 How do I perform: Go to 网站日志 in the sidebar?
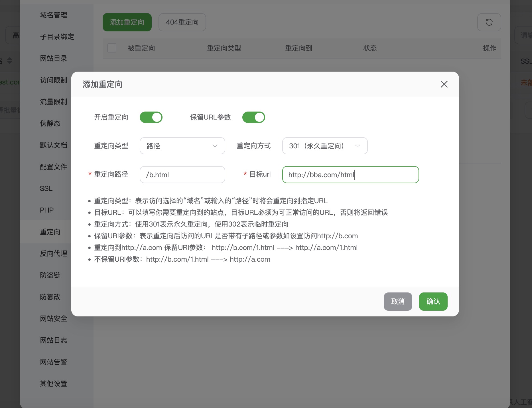pyautogui.click(x=54, y=340)
